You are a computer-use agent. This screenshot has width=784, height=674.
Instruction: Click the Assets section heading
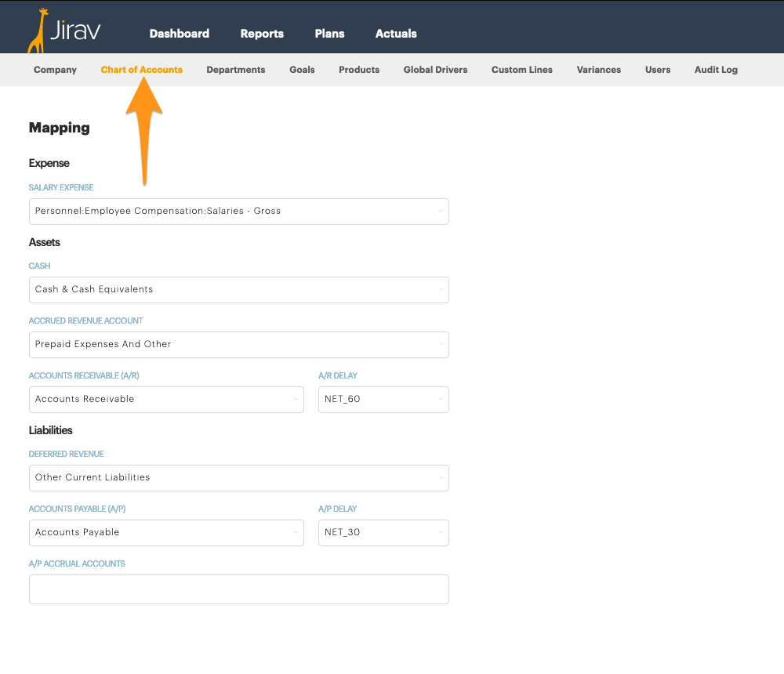[x=45, y=242]
